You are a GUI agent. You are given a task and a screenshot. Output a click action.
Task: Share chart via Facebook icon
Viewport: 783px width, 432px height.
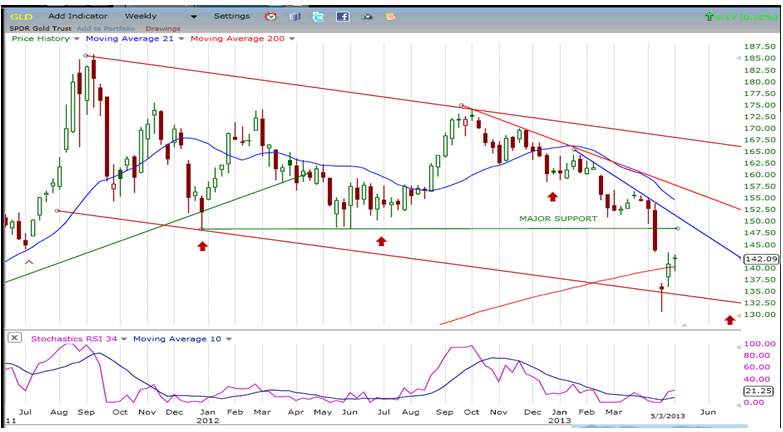click(x=343, y=16)
